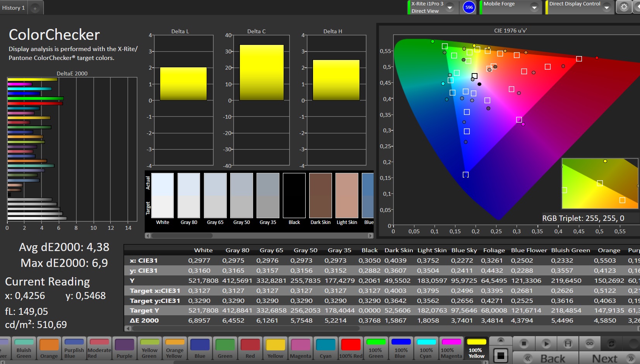This screenshot has height=364, width=640.
Task: Select the 100% Red color swatch
Action: 351,348
